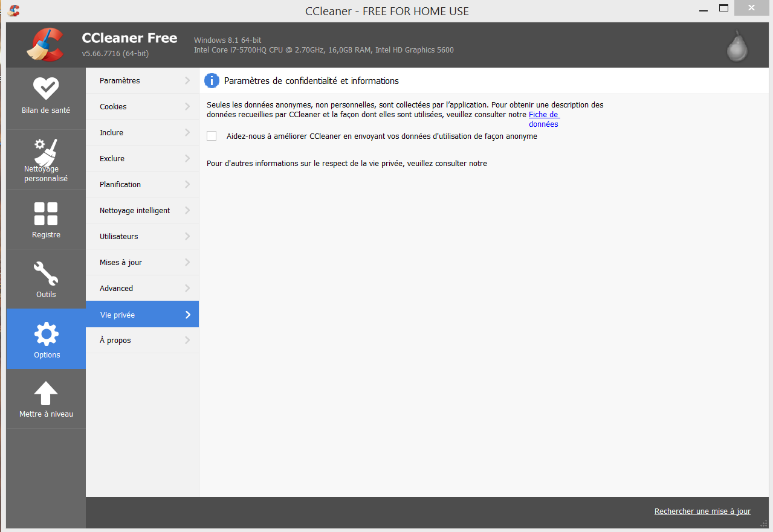Viewport: 773px width, 532px height.
Task: Click version text v5.66.7716 (64-bit)
Action: (115, 54)
